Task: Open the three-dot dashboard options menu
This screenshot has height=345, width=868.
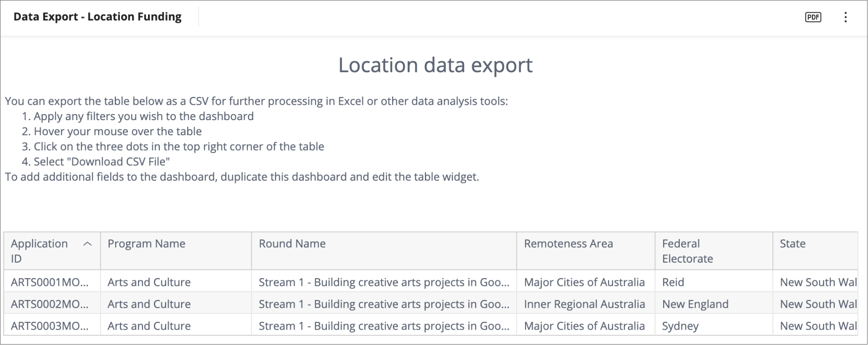Action: (845, 17)
